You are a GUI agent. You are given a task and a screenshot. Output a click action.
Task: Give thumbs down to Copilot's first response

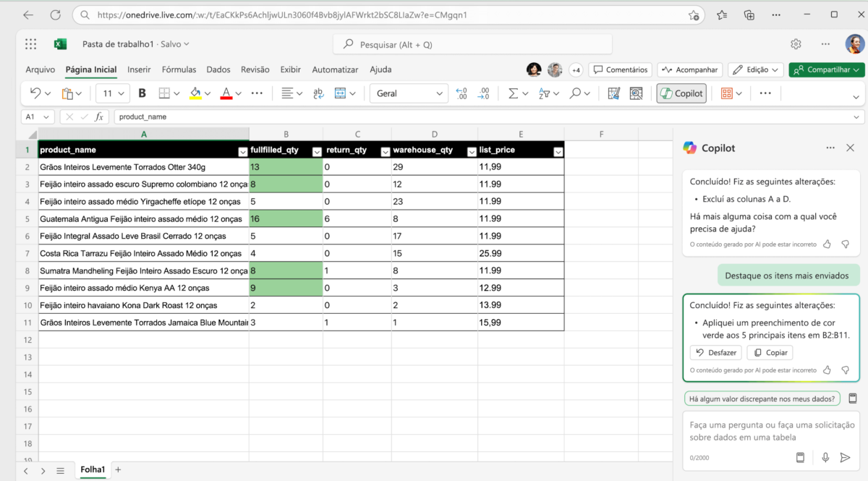tap(845, 244)
